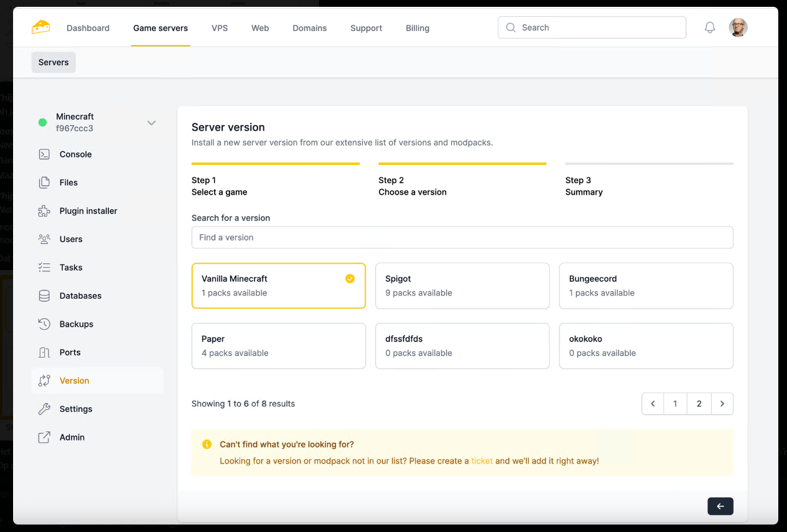Click the Plugin installer puzzle icon
This screenshot has height=532, width=787.
tap(44, 211)
